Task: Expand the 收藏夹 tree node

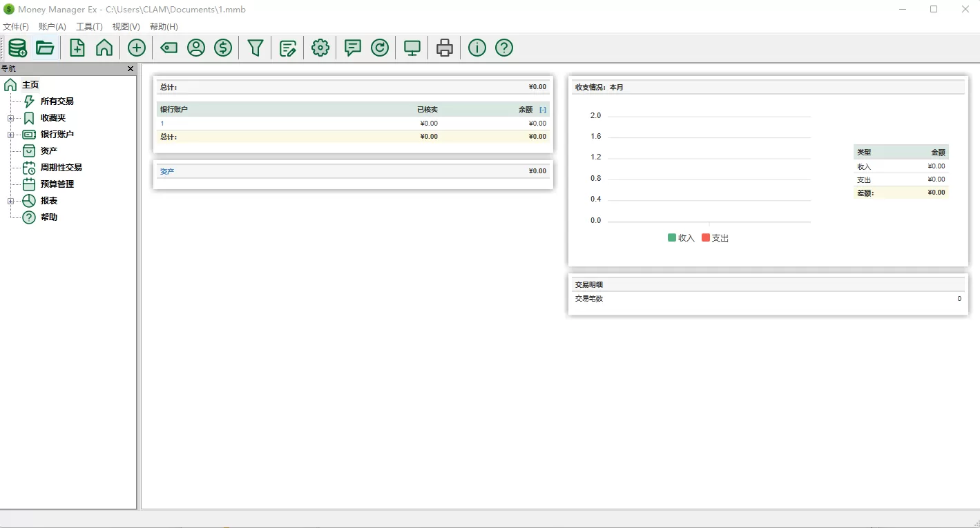Action: coord(10,117)
